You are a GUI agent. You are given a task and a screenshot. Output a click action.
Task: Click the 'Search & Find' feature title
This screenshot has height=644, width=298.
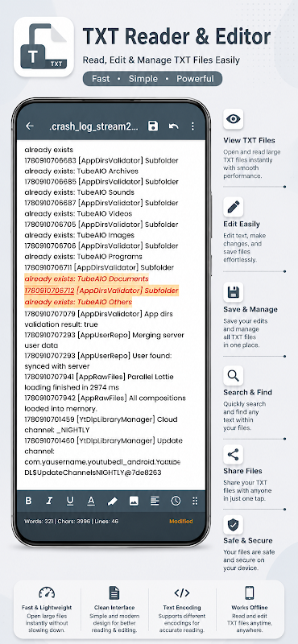247,392
